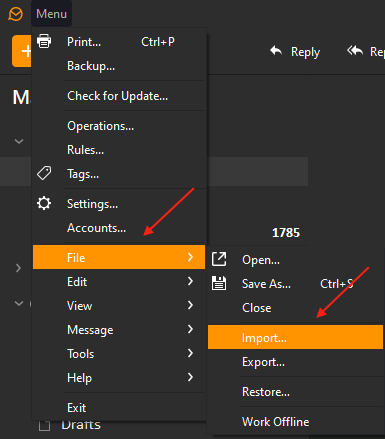Viewport: 385px width, 439px height.
Task: Select Print... menu entry
Action: tap(119, 42)
